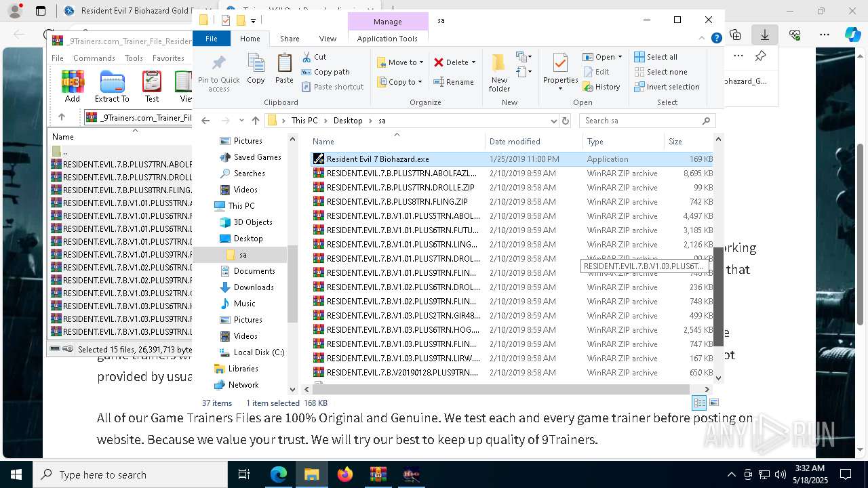Click vertical scrollbar of navigation pane

(x=293, y=283)
